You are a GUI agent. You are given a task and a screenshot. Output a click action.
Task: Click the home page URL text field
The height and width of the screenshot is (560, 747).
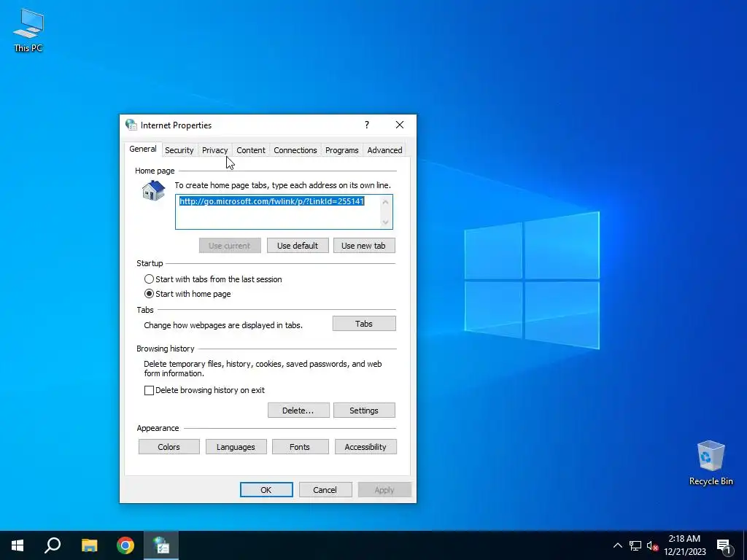click(x=284, y=211)
